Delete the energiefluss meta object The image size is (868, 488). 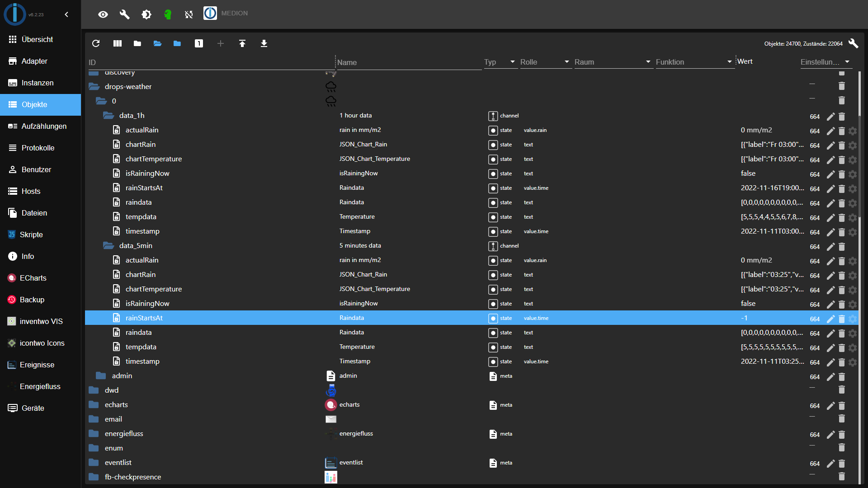(x=842, y=435)
